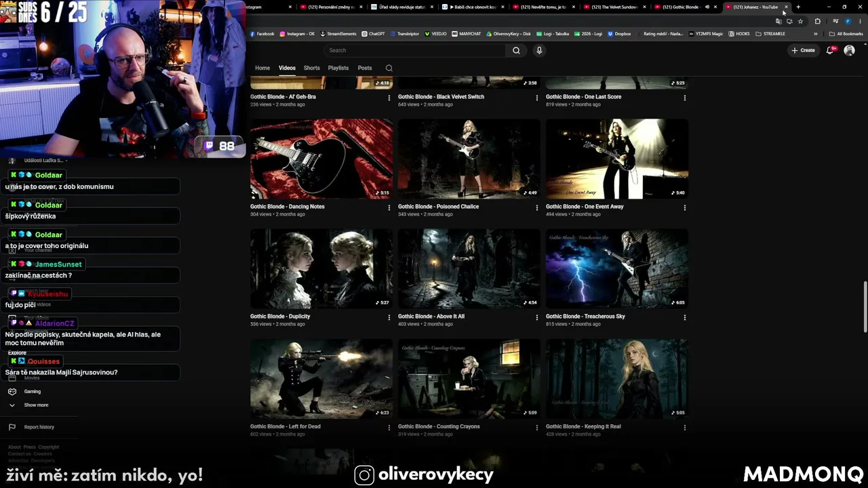Select the channel Videos tab

[x=287, y=68]
